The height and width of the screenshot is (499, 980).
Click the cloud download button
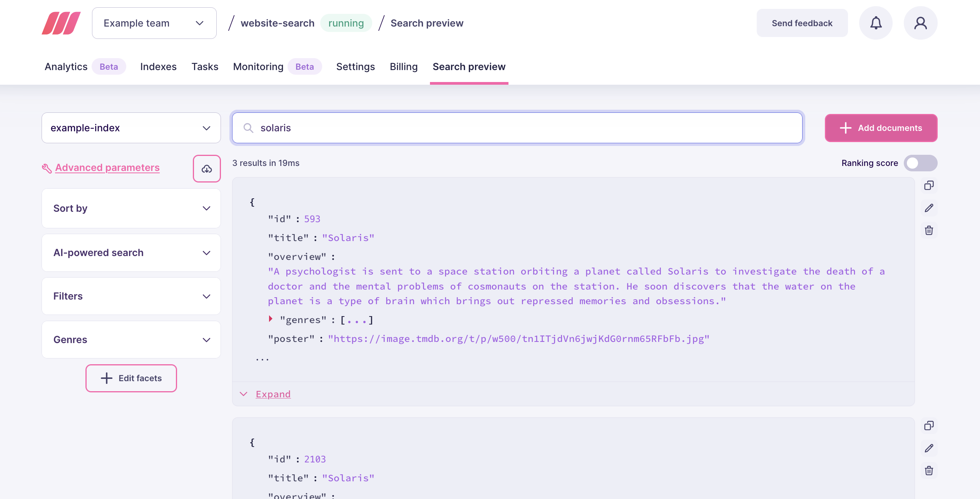click(207, 169)
